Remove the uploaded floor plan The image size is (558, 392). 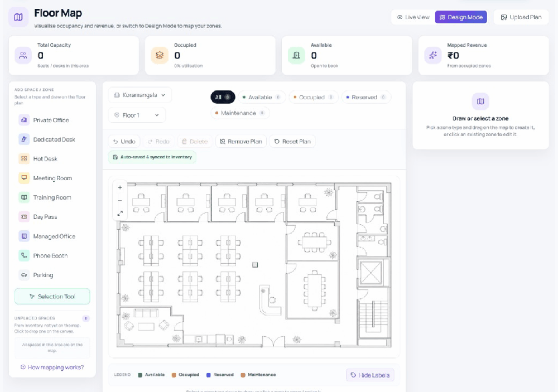tap(241, 141)
